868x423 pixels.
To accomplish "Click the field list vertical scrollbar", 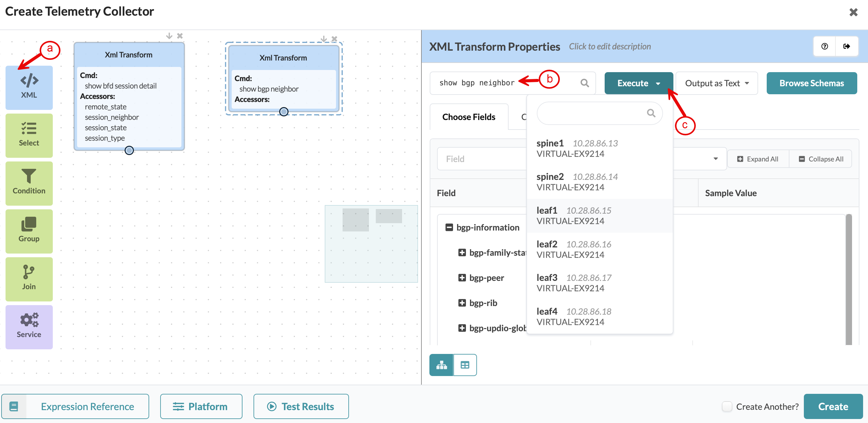I will click(x=848, y=279).
